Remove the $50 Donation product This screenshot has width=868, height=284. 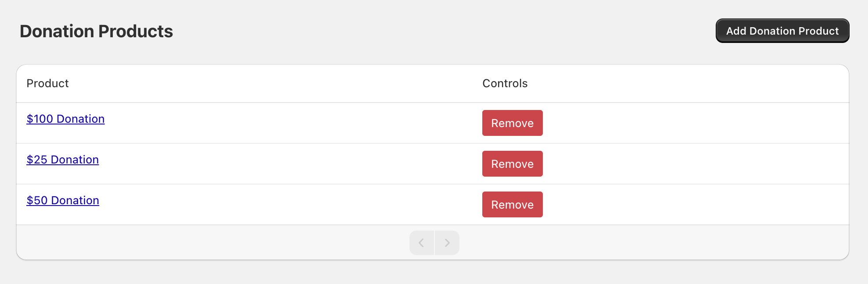click(512, 205)
